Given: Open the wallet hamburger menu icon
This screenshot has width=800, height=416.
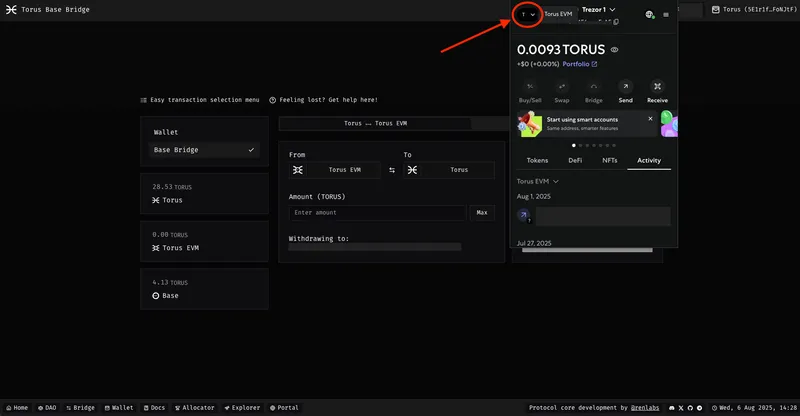Looking at the screenshot, I should click(x=666, y=15).
